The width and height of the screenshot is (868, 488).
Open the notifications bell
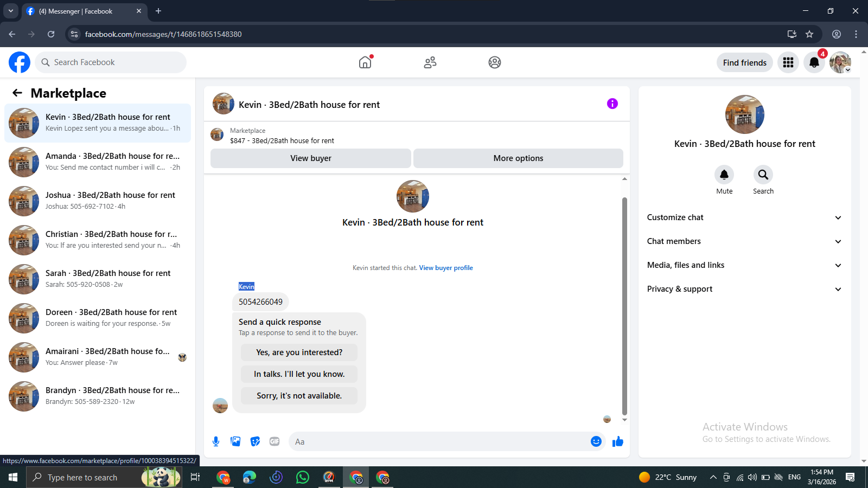[x=814, y=62]
